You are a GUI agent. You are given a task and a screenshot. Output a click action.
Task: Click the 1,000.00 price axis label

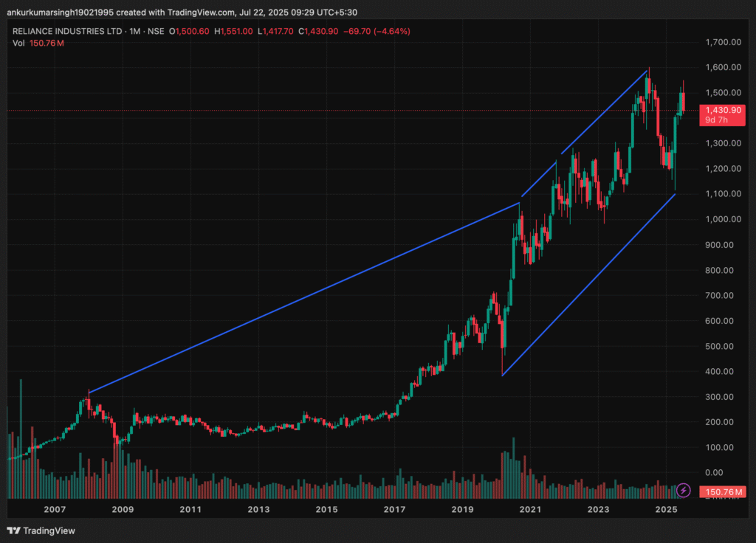click(724, 219)
